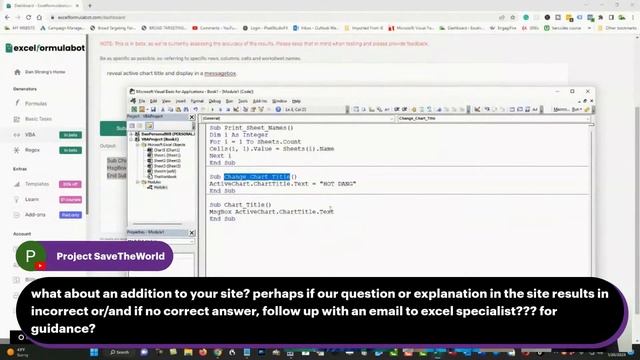Collapse the Modules folder in project tree

pyautogui.click(x=138, y=182)
